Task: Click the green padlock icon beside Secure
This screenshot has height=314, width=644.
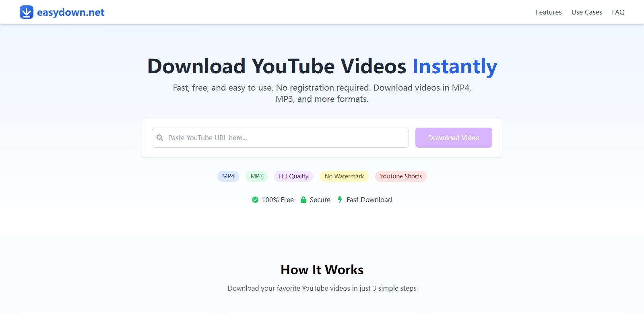Action: coord(303,200)
